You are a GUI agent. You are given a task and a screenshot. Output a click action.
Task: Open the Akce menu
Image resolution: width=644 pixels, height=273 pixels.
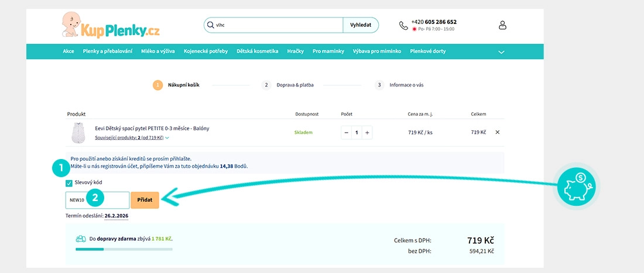click(x=68, y=51)
